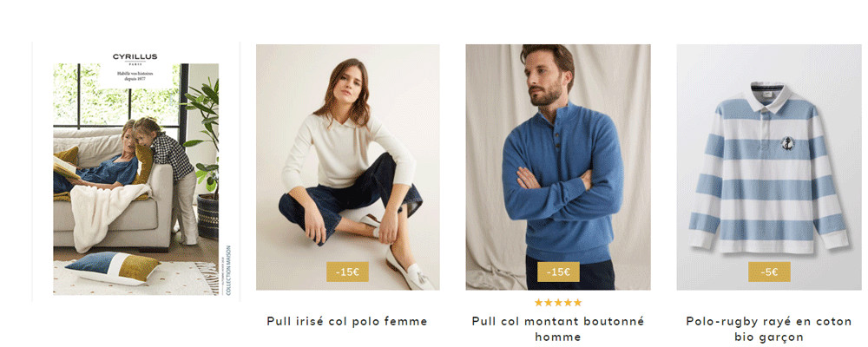Screen dimensions: 868x347
Task: Click the Cyrillus Paris logo on catalog
Action: [135, 57]
